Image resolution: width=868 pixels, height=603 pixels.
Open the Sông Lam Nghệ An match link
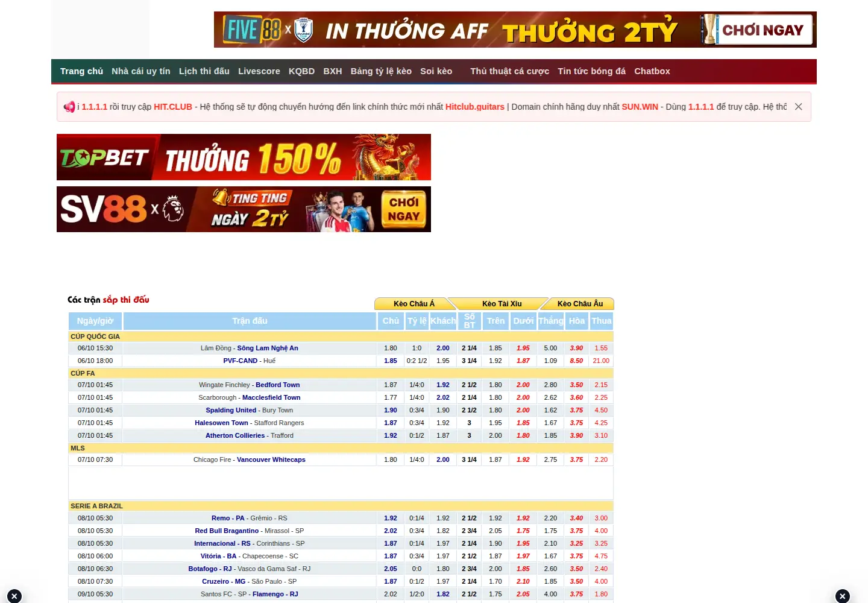(268, 348)
